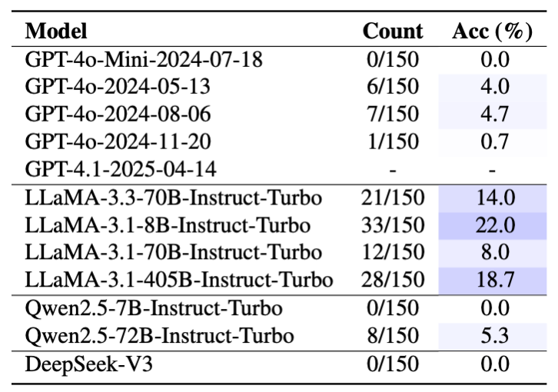Click the Count column header
This screenshot has height=392, width=558.
point(393,31)
